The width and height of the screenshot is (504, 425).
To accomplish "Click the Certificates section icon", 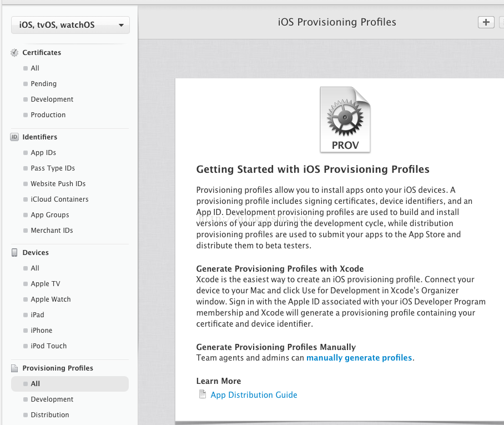I will pyautogui.click(x=14, y=53).
